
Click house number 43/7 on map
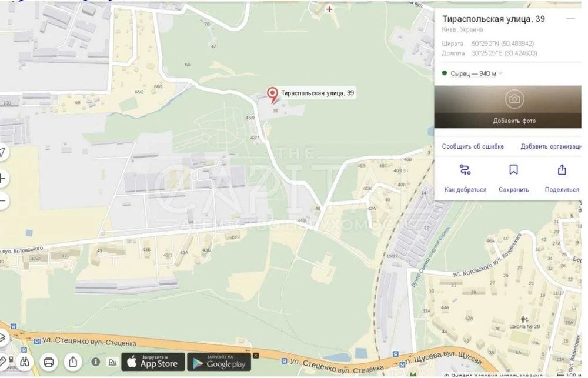[255, 138]
